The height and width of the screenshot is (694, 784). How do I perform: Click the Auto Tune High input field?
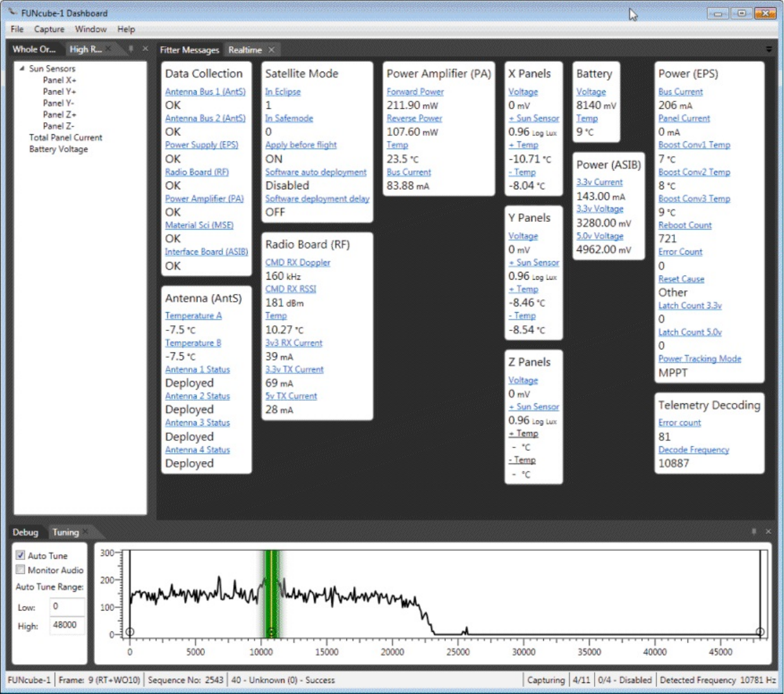click(x=67, y=625)
